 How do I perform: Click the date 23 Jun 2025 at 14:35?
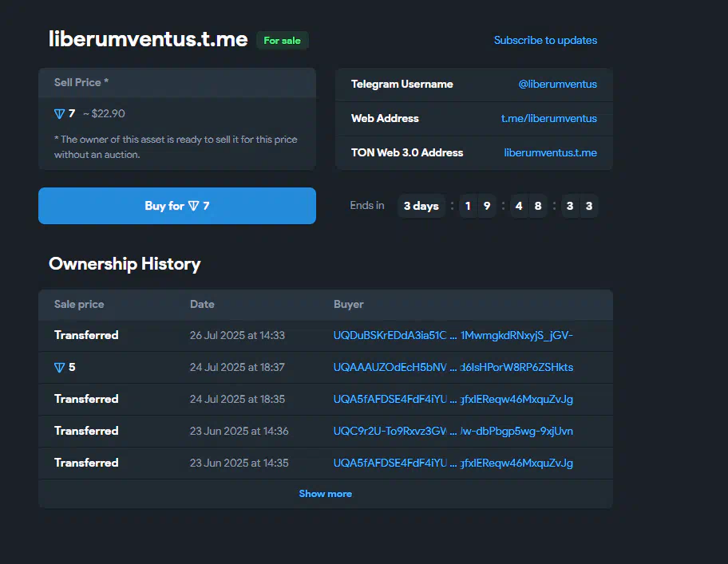tap(239, 463)
